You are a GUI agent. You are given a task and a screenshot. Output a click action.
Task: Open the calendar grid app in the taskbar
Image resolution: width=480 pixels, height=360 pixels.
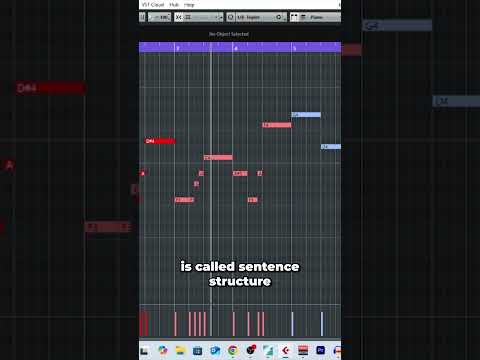click(197, 351)
